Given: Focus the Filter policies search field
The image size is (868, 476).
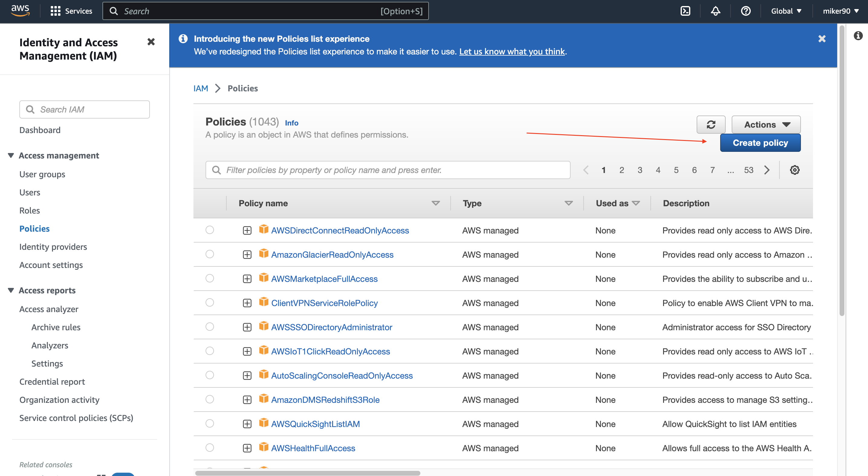Looking at the screenshot, I should point(388,170).
